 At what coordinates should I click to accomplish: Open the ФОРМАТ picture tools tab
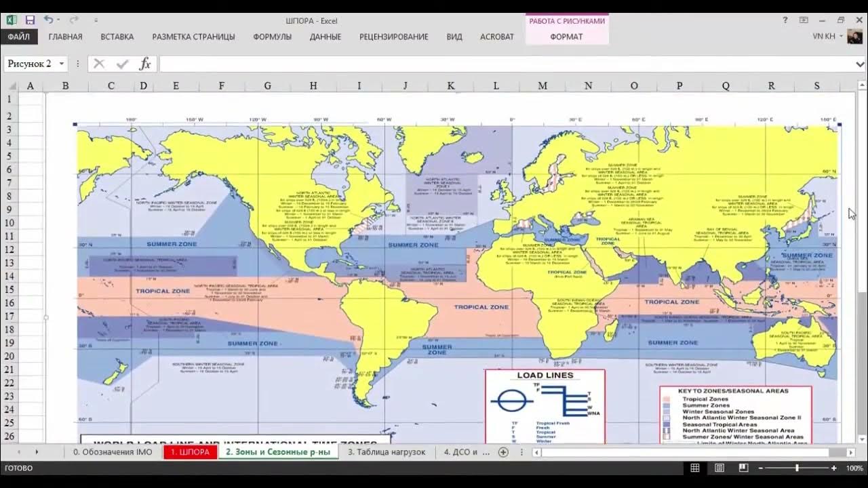pos(567,37)
